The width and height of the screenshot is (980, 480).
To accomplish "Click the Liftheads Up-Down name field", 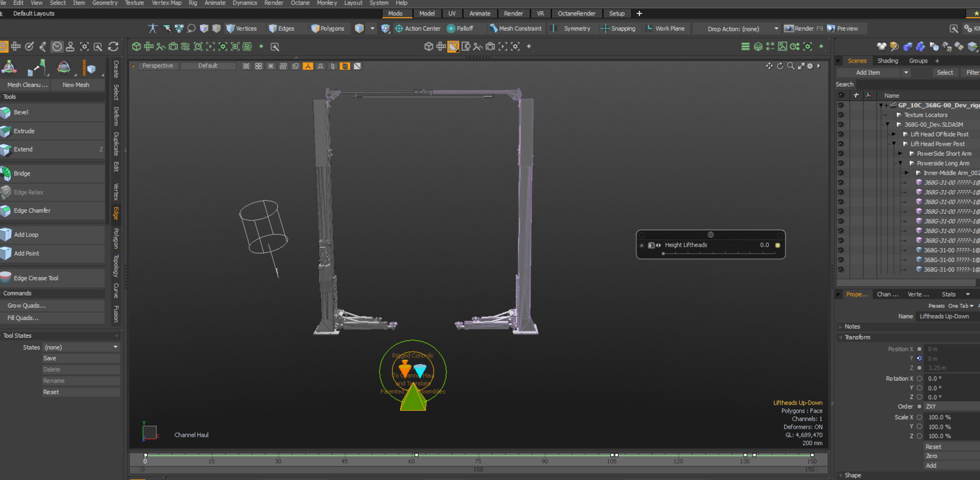I will (948, 316).
